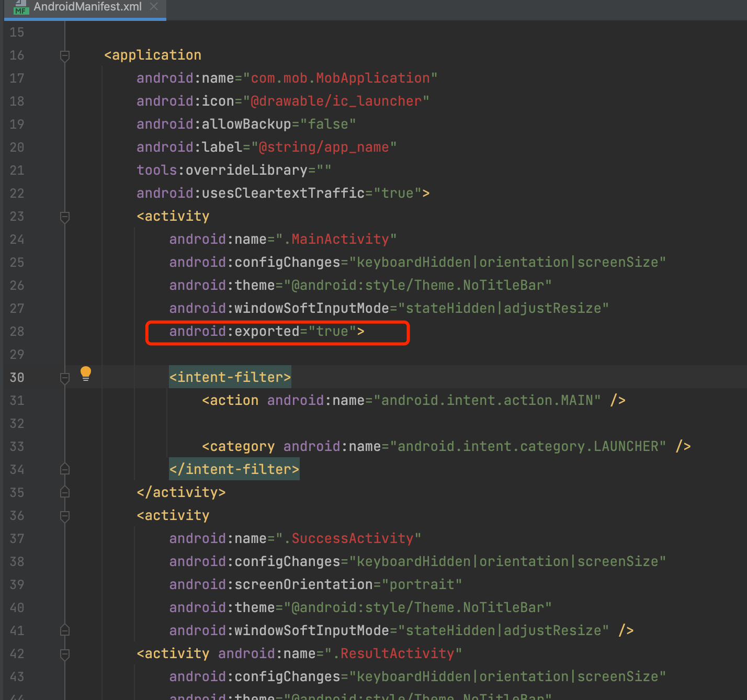Click the closing </intent-filter> tag
The width and height of the screenshot is (747, 700).
coord(234,469)
